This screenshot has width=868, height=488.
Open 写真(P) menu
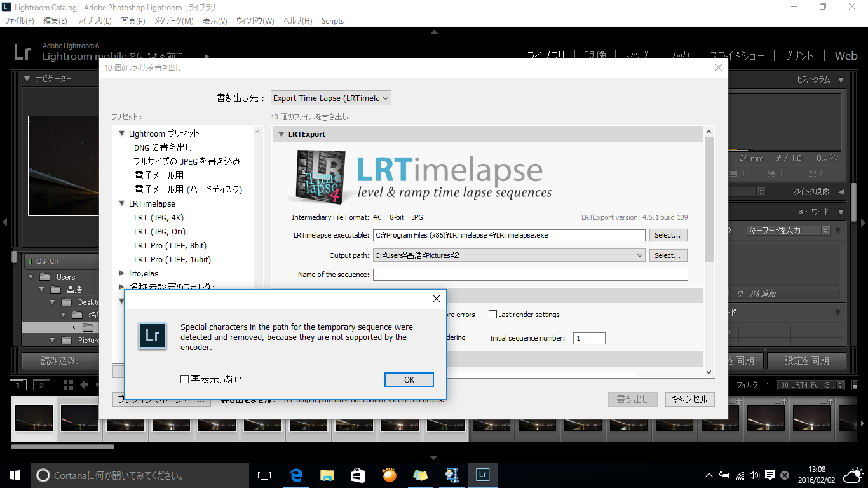(133, 21)
